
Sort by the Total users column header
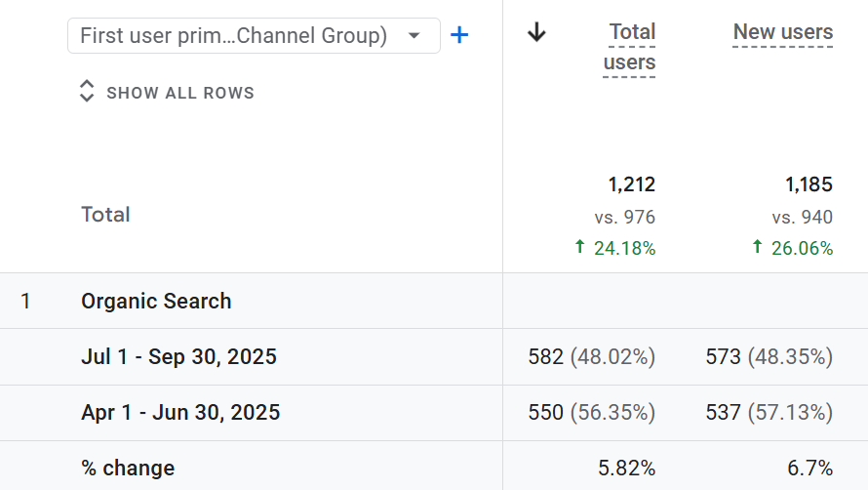coord(629,47)
